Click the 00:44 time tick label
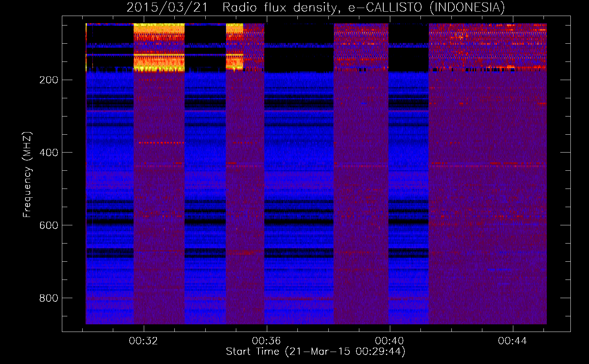Viewport: 589px width, 364px height. click(513, 341)
